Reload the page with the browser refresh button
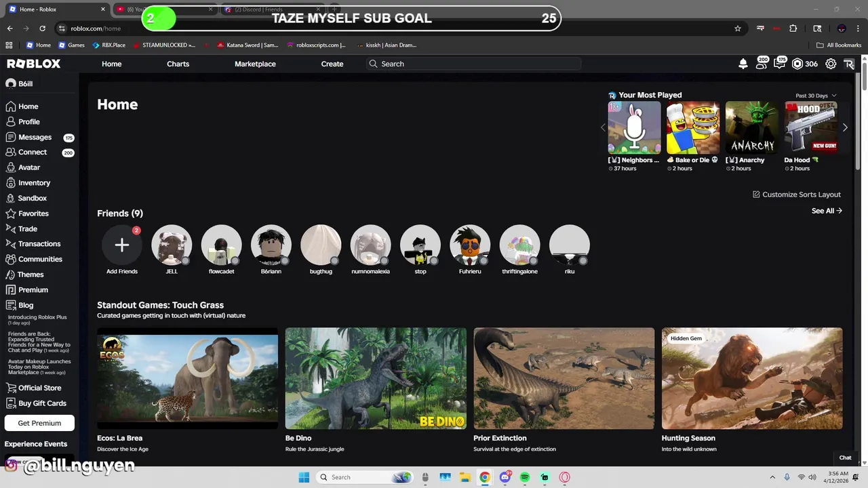868x488 pixels. 42,28
